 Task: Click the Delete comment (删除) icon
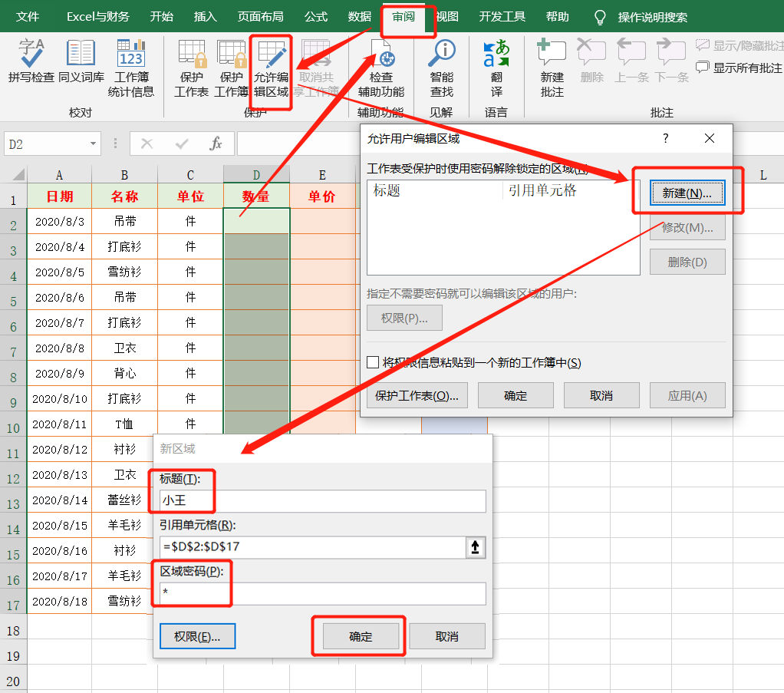(591, 61)
